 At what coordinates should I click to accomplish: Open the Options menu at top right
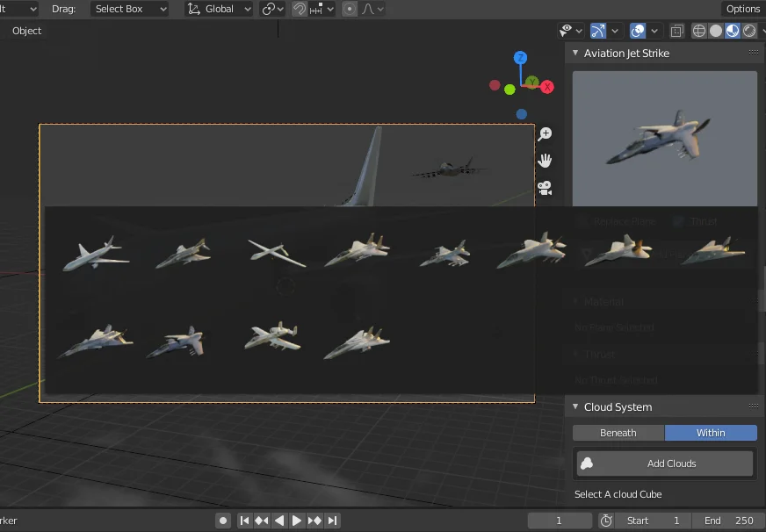(742, 9)
